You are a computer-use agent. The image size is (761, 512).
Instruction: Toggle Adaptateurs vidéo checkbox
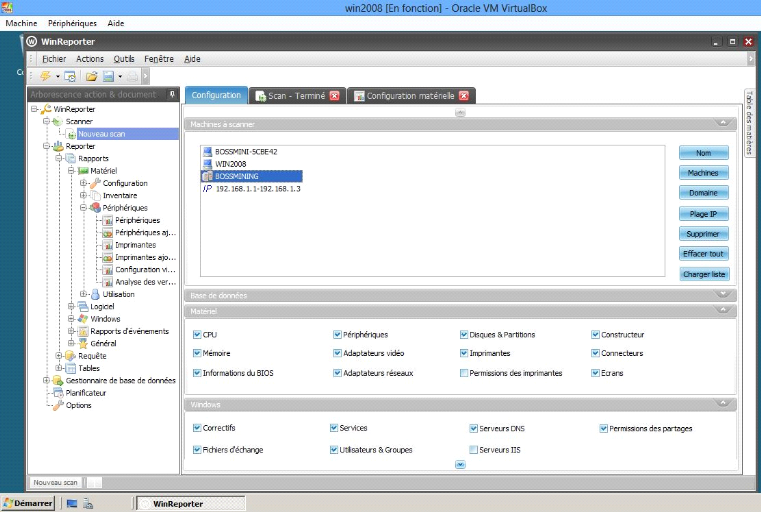(337, 353)
